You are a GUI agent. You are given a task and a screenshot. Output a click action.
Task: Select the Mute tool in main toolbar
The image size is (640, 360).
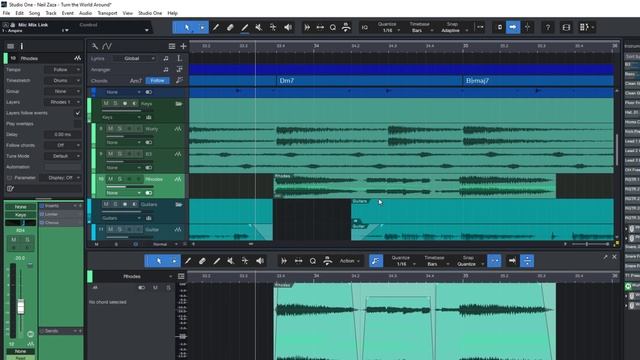pos(259,27)
